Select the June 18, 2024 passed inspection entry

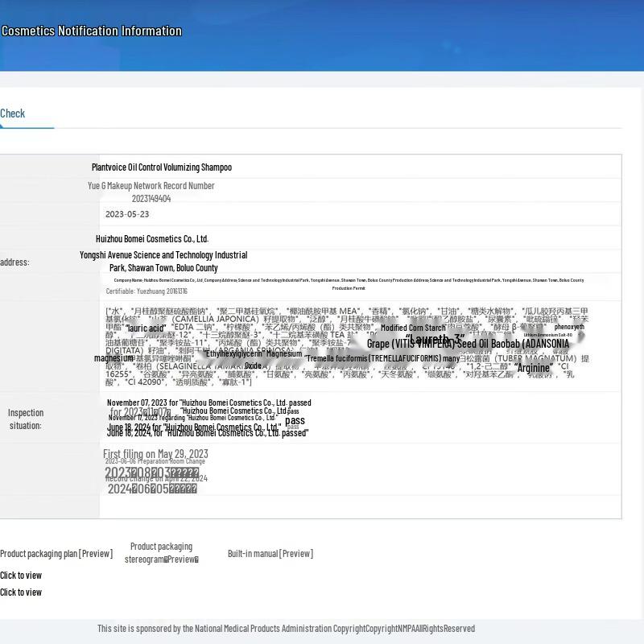(208, 433)
